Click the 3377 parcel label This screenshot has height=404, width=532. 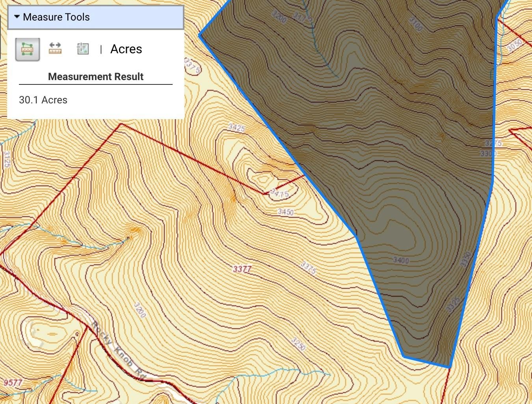(x=242, y=269)
